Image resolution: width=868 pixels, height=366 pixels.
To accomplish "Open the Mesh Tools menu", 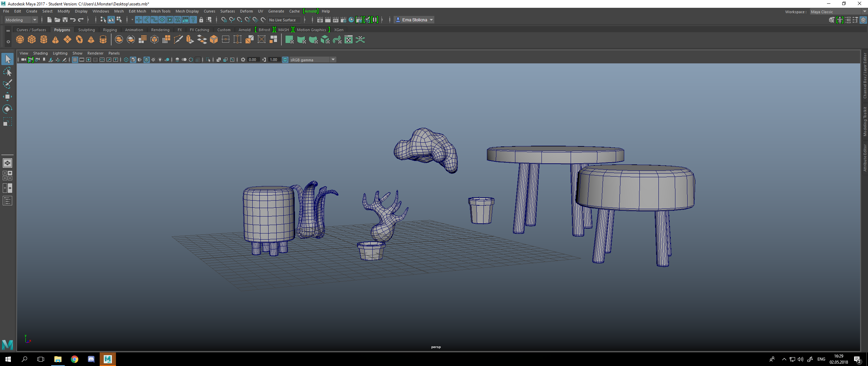I will [x=161, y=11].
